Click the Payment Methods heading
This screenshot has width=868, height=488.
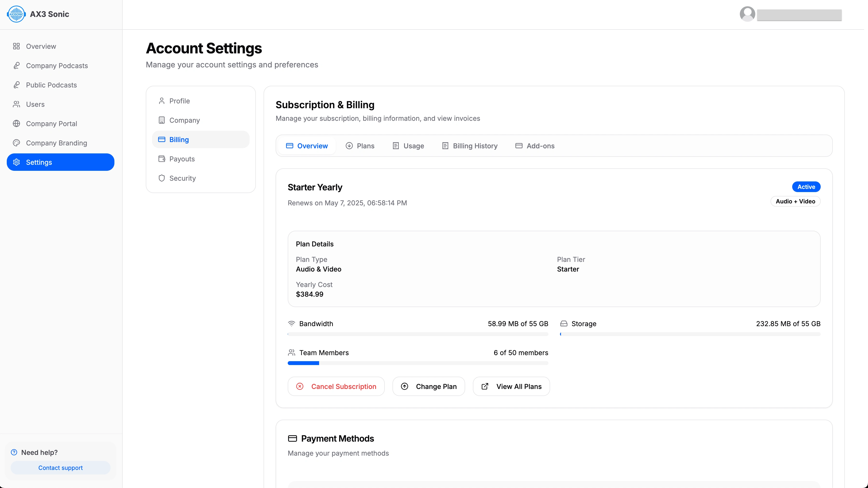pos(337,438)
